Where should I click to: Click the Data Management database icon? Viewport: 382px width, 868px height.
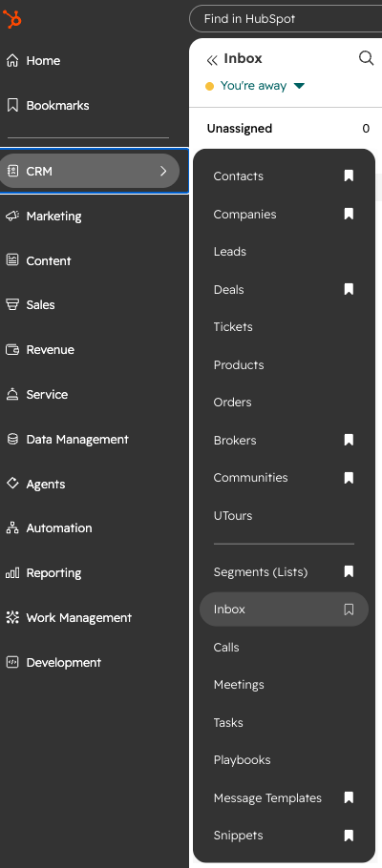tap(12, 439)
